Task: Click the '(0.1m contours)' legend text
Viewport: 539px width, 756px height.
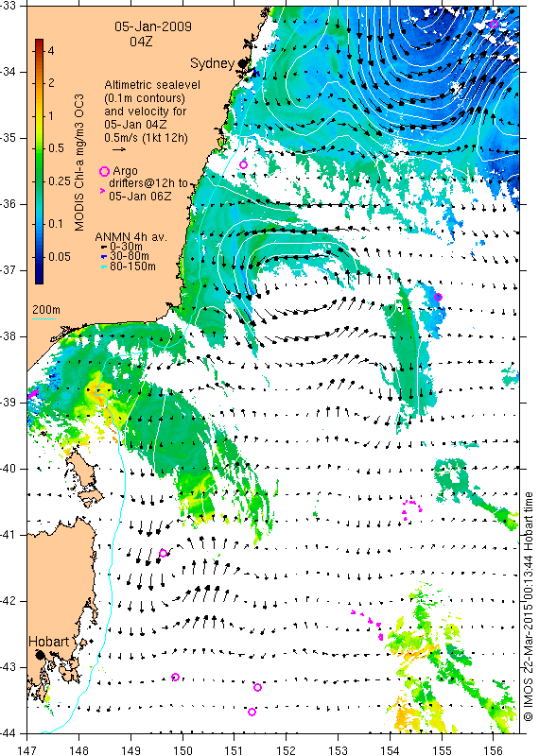Action: click(x=145, y=98)
